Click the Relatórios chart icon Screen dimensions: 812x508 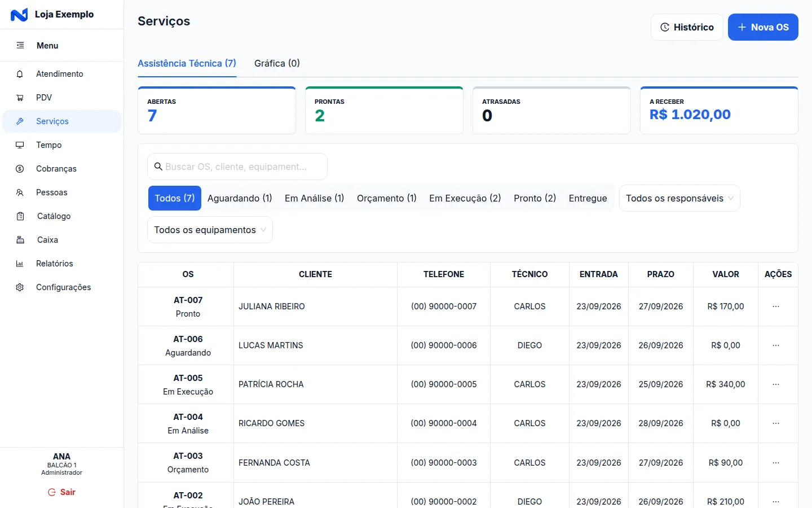click(x=20, y=264)
